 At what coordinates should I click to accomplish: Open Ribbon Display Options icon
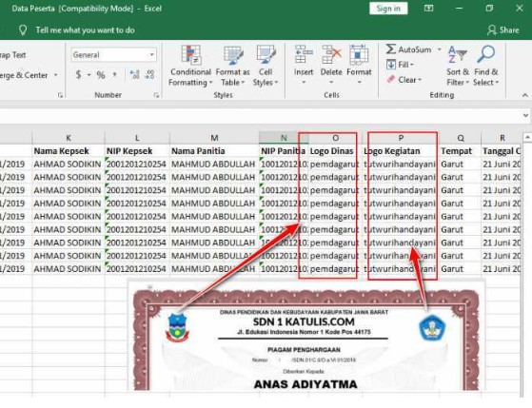(428, 9)
